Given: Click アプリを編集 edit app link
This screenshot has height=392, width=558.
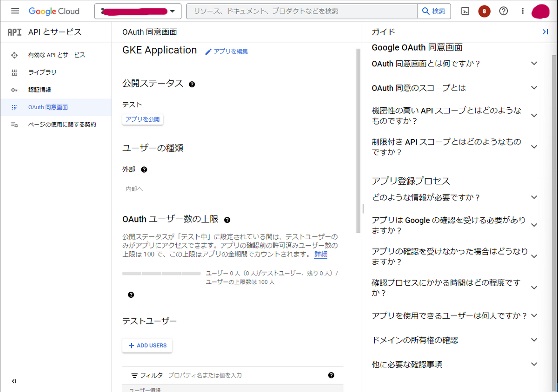Looking at the screenshot, I should [226, 52].
